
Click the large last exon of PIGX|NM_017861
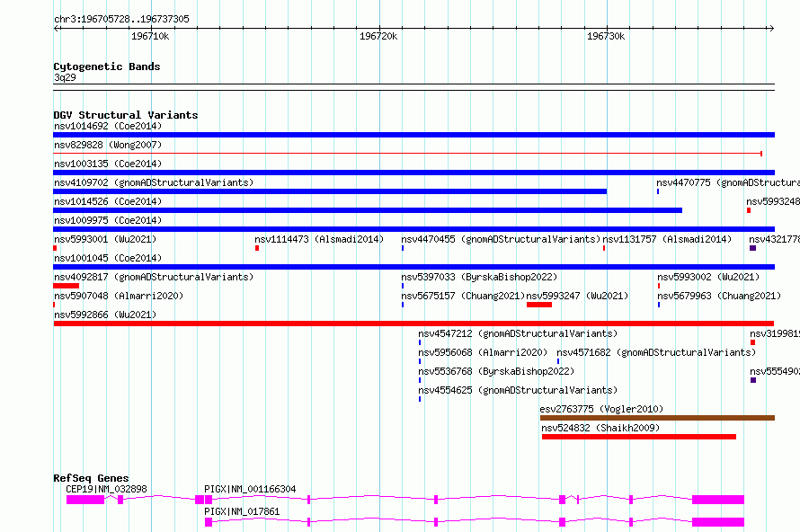coord(718,522)
